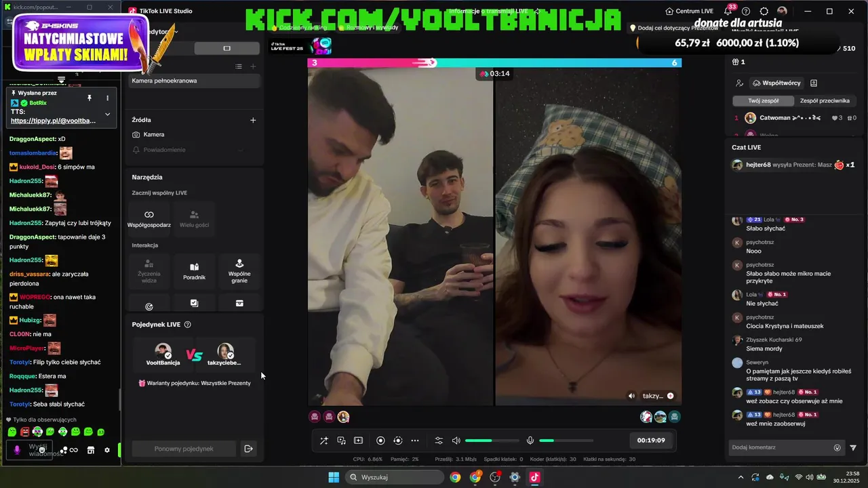Open Kick chat shop icon
The height and width of the screenshot is (488, 868).
90,450
